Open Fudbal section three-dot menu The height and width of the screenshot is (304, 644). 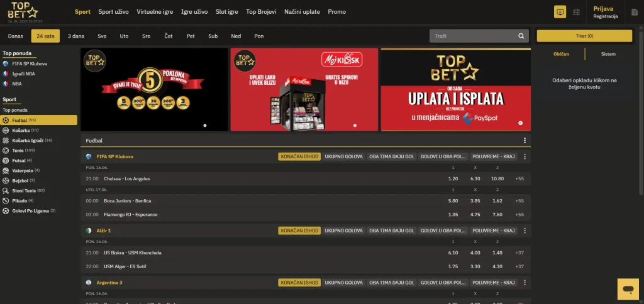click(x=525, y=141)
